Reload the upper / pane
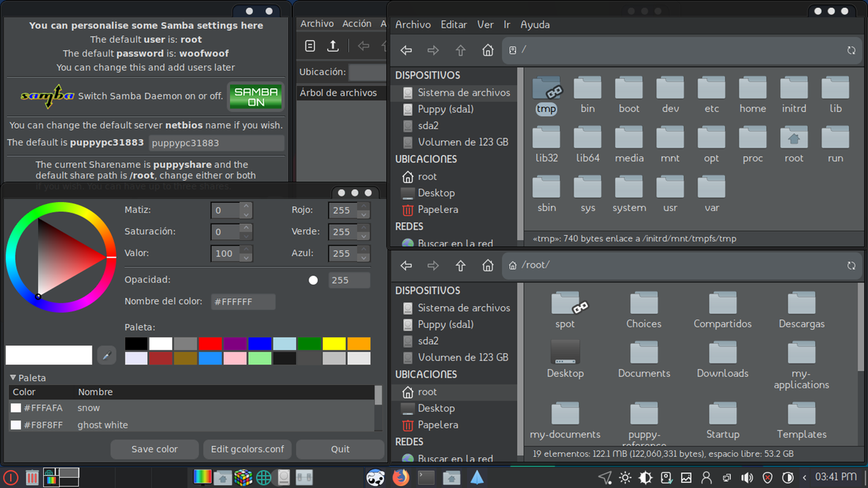The width and height of the screenshot is (868, 488). point(851,50)
